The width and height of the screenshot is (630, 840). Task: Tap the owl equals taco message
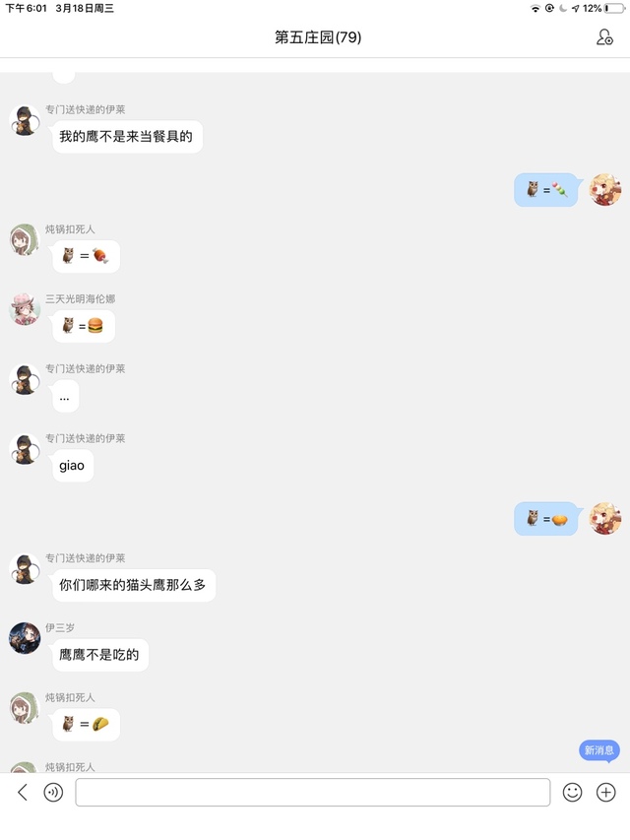tap(86, 724)
